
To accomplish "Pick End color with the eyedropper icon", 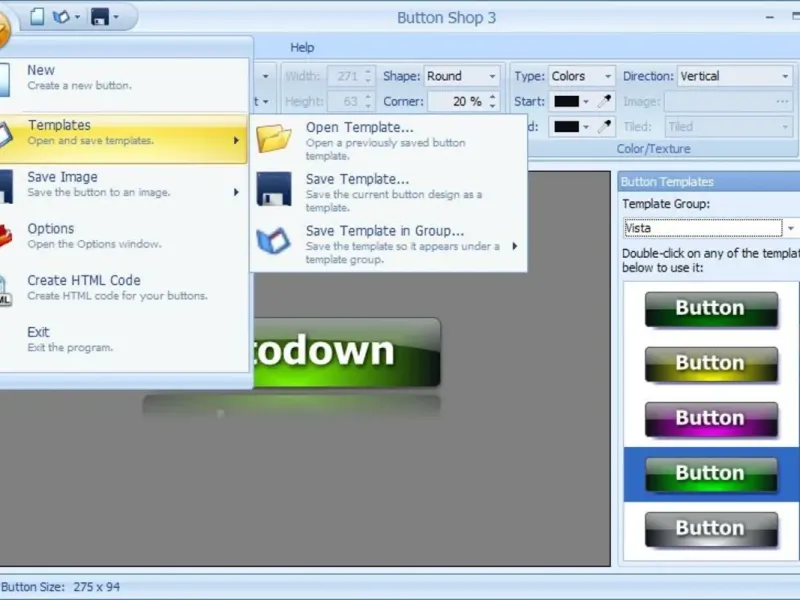I will coord(604,127).
